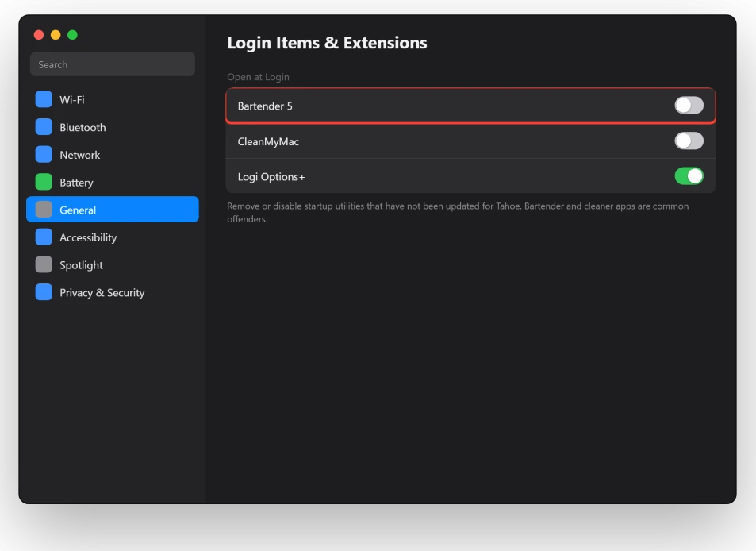This screenshot has height=551, width=756.
Task: Turn on the CleanMyMac login toggle
Action: coord(689,141)
